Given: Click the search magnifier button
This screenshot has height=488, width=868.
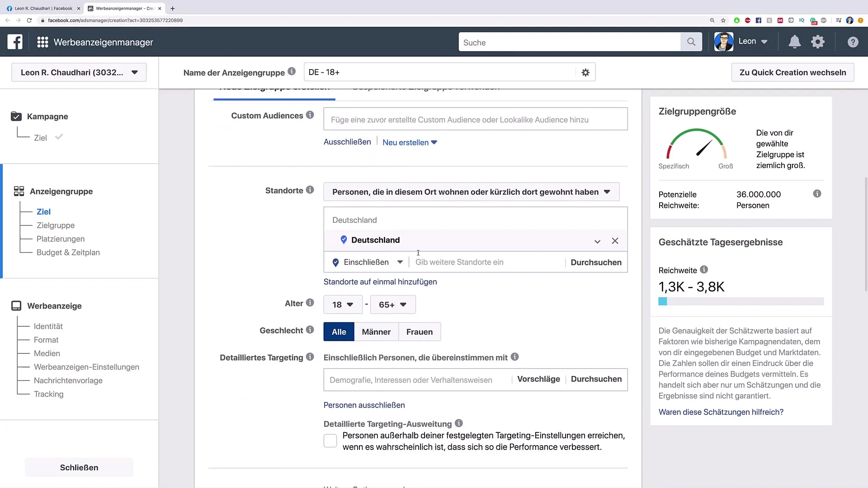Looking at the screenshot, I should (691, 42).
